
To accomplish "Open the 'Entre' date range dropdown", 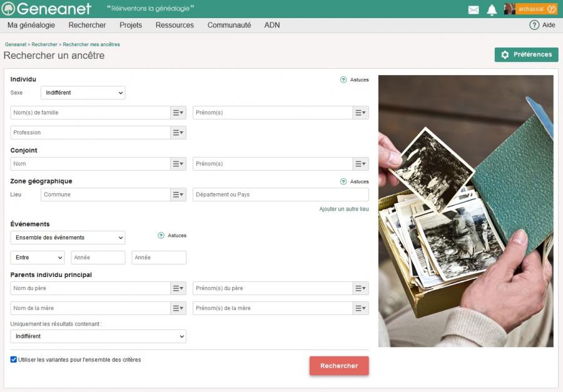I will point(38,258).
